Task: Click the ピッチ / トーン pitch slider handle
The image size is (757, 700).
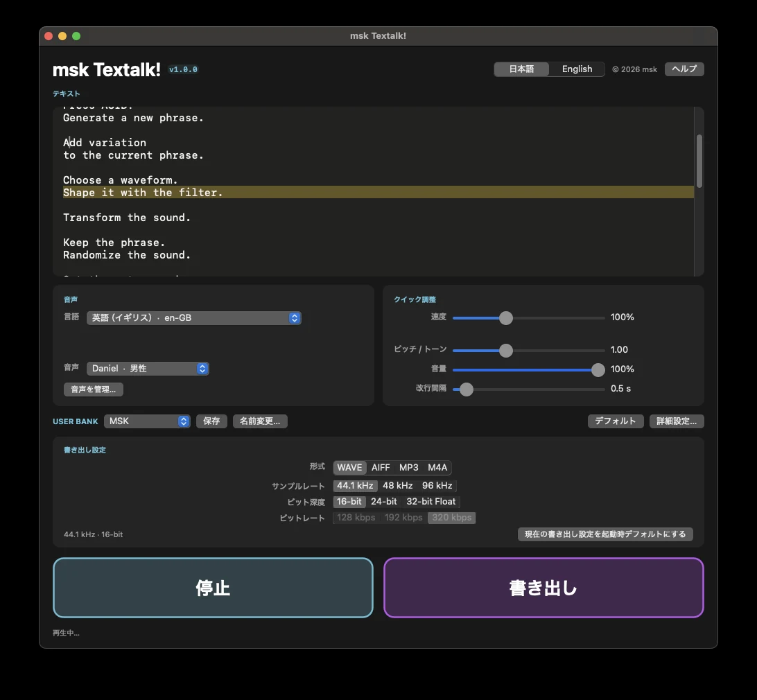Action: coord(505,350)
